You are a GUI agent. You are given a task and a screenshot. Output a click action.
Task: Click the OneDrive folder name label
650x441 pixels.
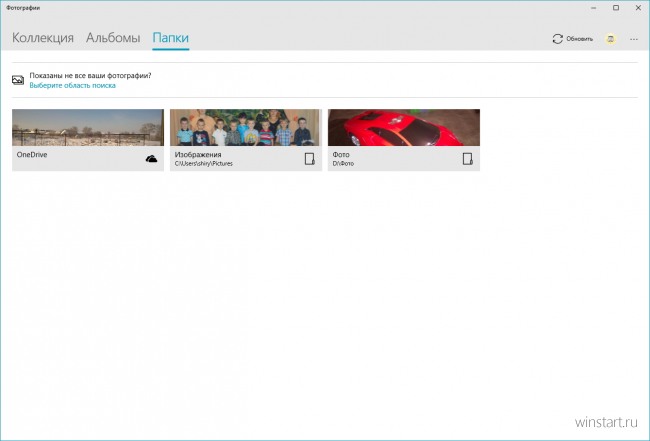[x=33, y=156]
